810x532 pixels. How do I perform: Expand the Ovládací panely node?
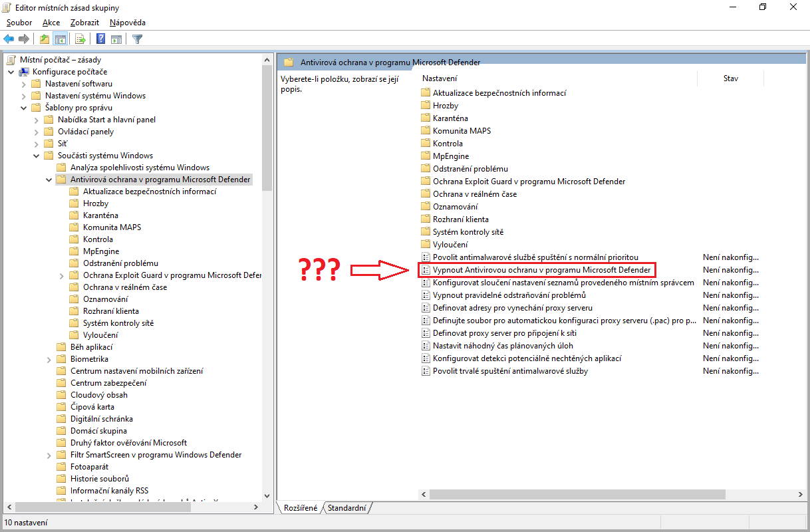[37, 131]
